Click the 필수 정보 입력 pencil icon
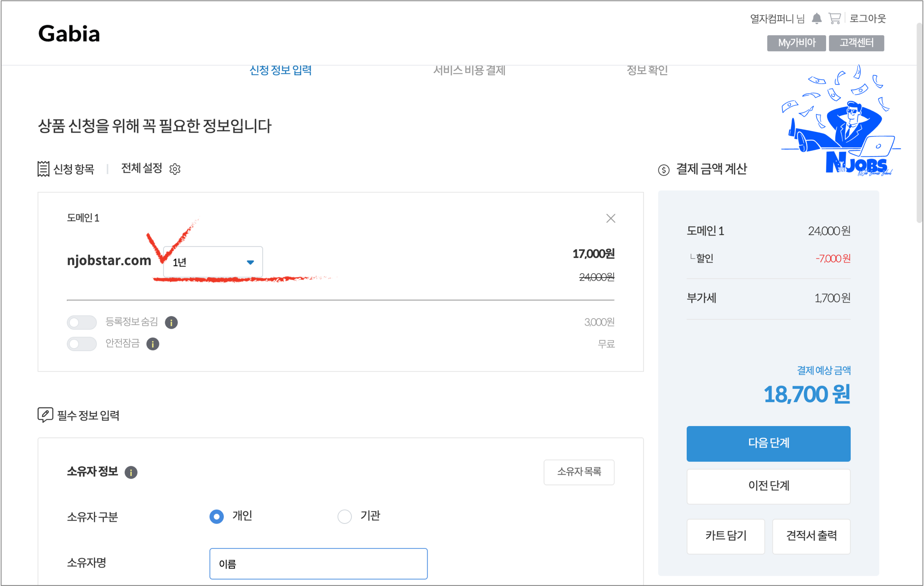Image resolution: width=924 pixels, height=586 pixels. 45,415
